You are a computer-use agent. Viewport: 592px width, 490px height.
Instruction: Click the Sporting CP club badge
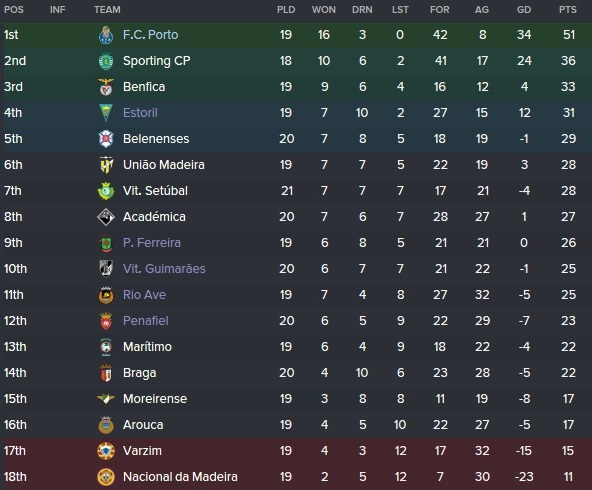tap(106, 61)
